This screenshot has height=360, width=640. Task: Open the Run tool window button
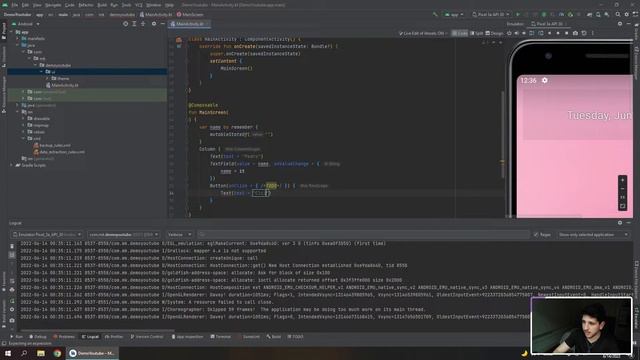click(x=17, y=337)
